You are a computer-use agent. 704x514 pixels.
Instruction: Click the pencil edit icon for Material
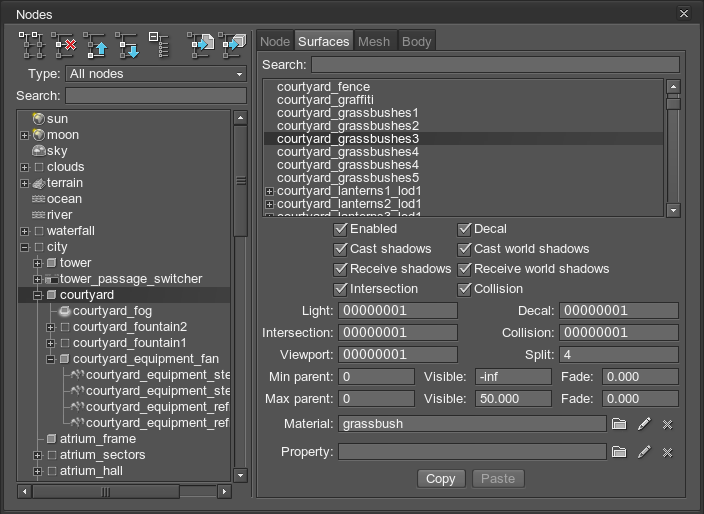pyautogui.click(x=644, y=424)
